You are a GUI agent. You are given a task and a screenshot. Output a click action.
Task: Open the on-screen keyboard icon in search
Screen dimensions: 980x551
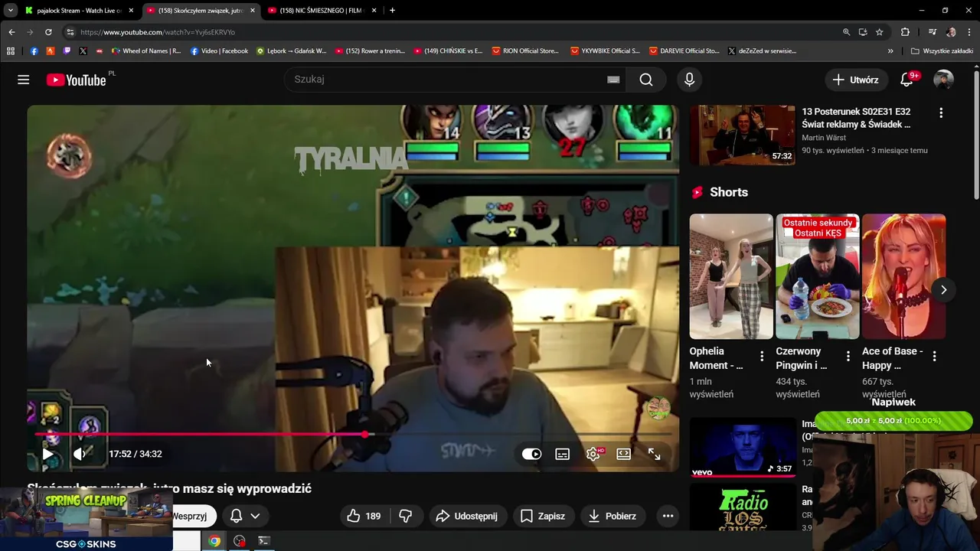[613, 80]
